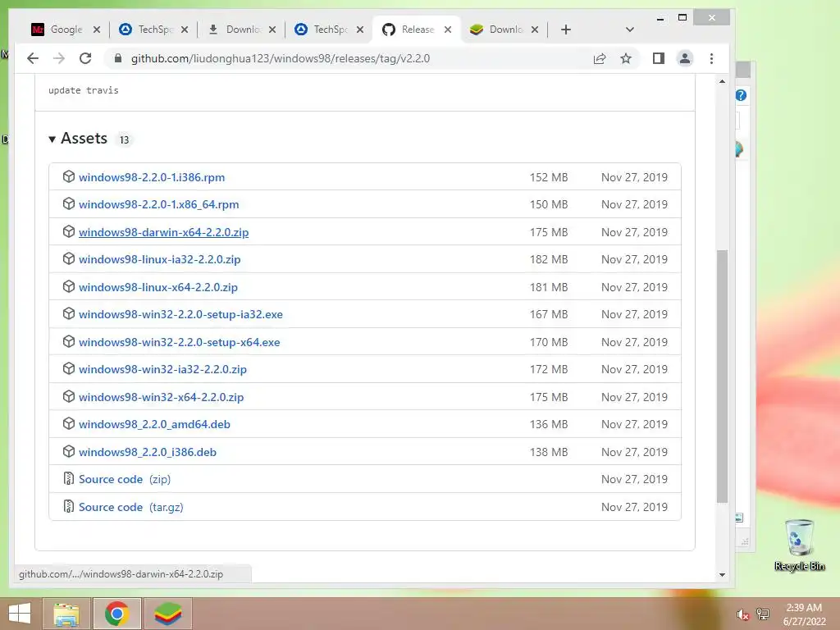The width and height of the screenshot is (840, 630).
Task: Click the Assets count badge 13
Action: (x=125, y=139)
